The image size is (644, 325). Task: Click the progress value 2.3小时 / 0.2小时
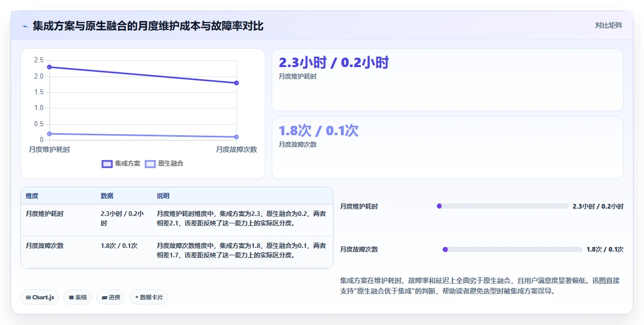pos(598,206)
